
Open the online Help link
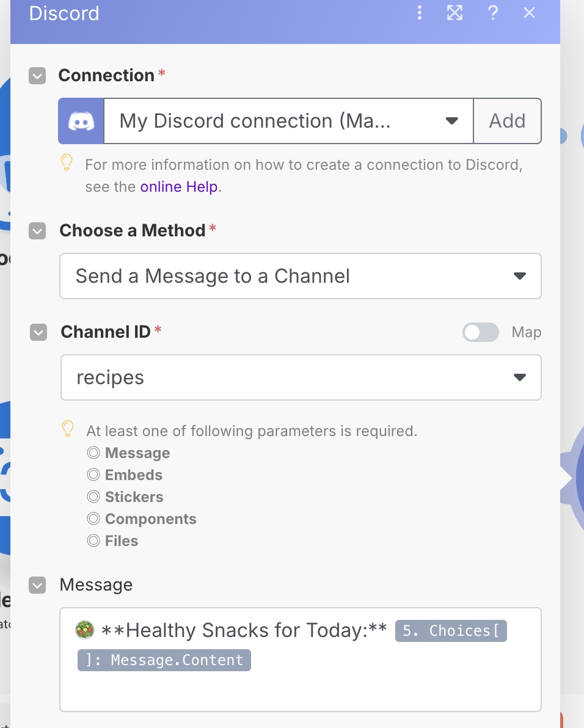(179, 187)
